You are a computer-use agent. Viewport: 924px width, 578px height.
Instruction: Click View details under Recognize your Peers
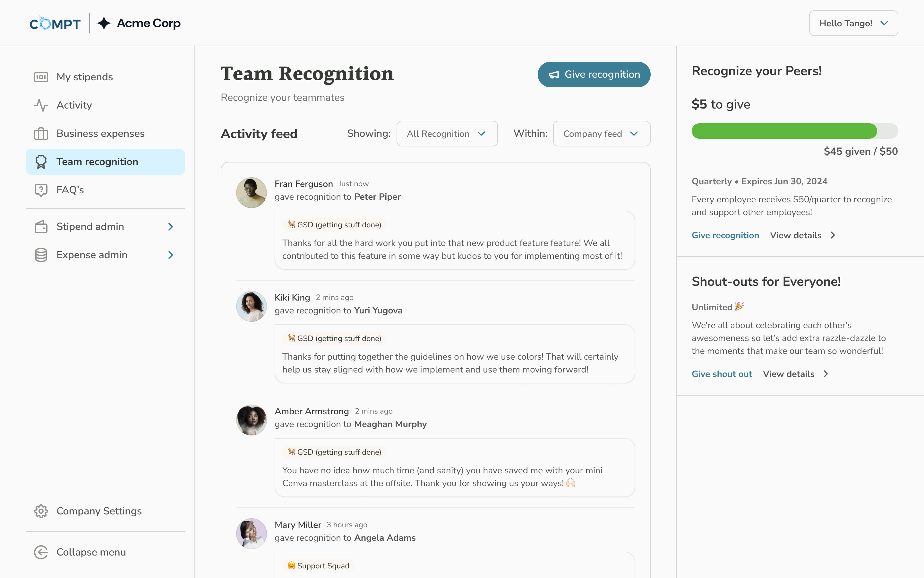(x=796, y=235)
